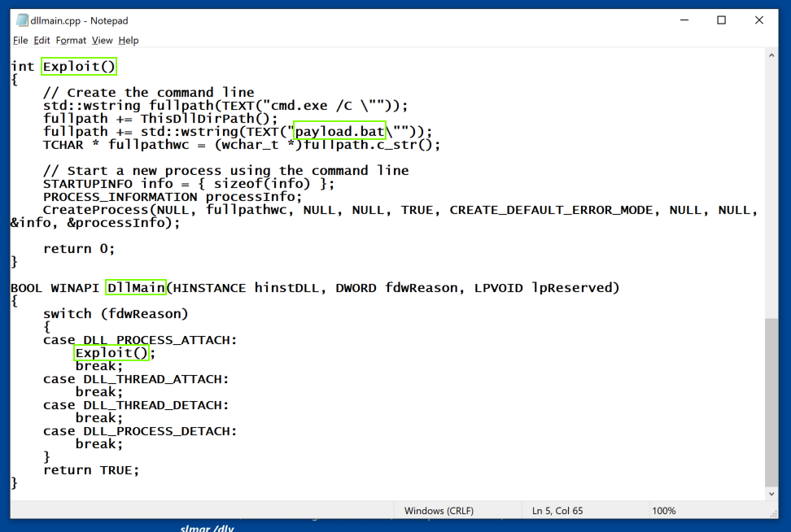Open the Edit menu
Screen dimensions: 791x532
42,41
